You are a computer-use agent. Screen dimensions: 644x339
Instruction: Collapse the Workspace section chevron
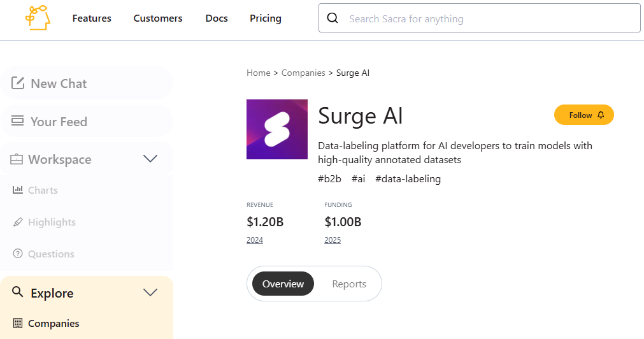coord(150,159)
